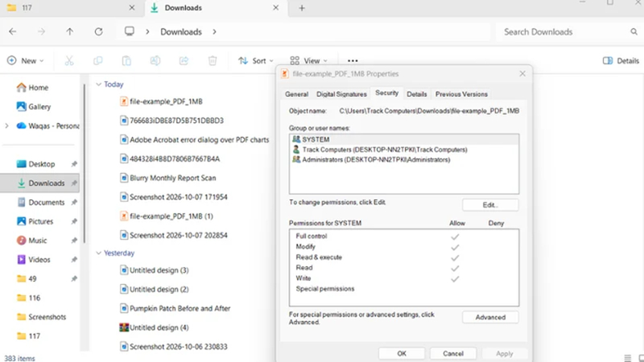644x362 pixels.
Task: Click the Paste clipboard icon
Action: click(126, 61)
